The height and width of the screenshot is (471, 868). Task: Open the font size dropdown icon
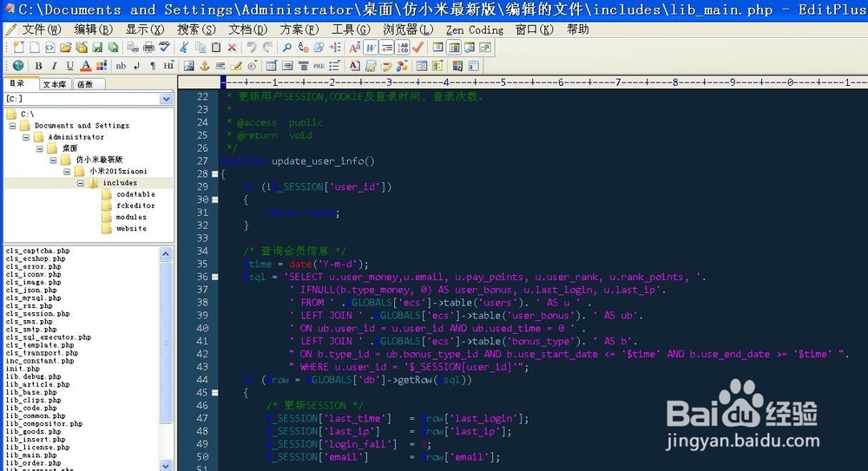point(355,48)
